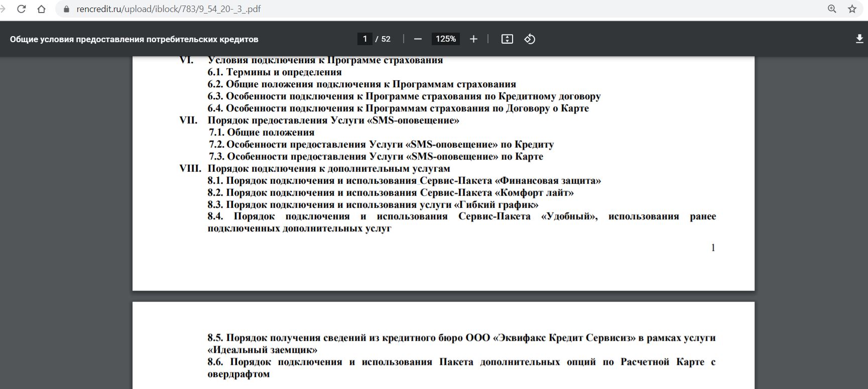Click the 125% zoom level field

click(x=446, y=39)
